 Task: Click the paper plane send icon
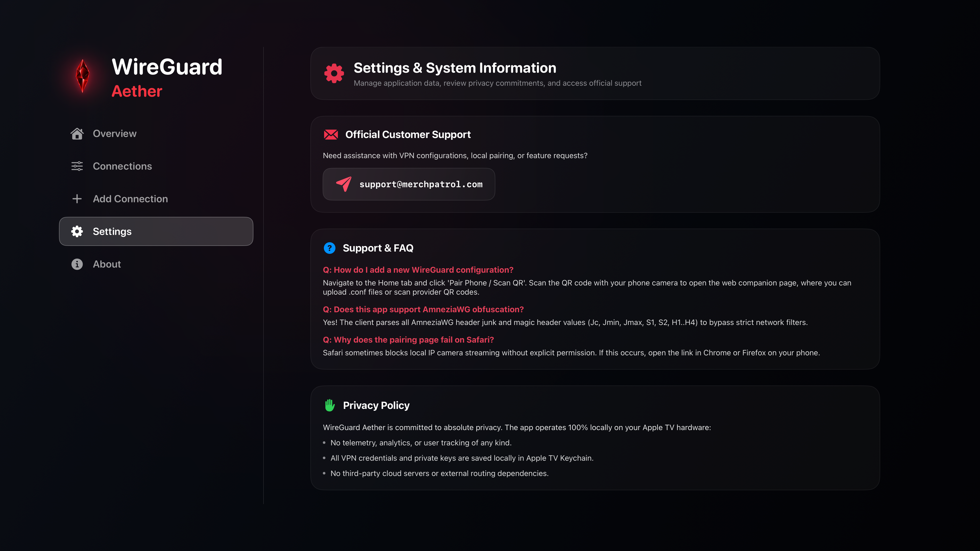(x=344, y=184)
